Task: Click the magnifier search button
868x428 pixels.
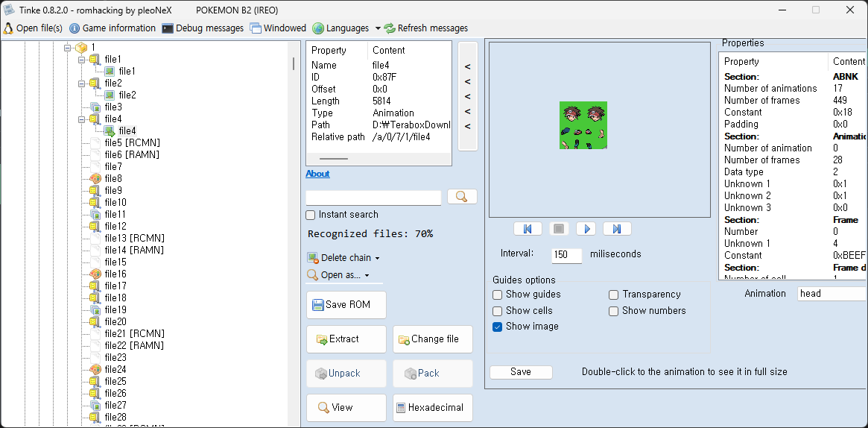Action: point(462,197)
